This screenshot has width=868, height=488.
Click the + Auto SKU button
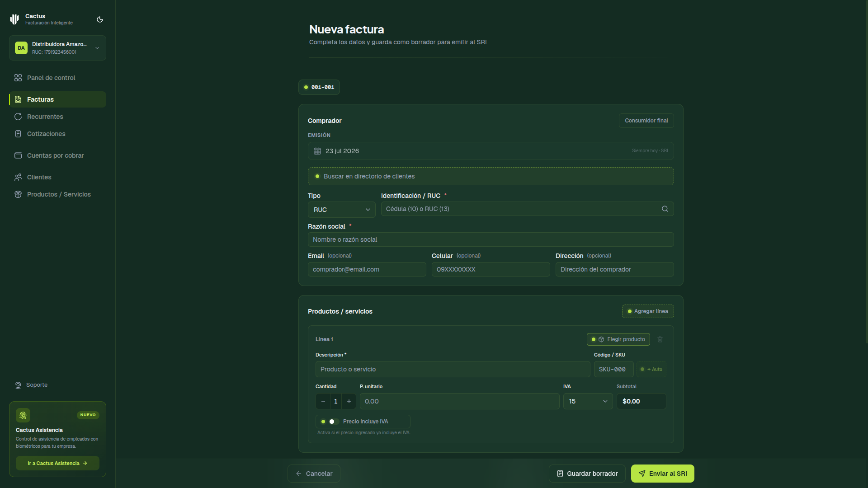click(x=651, y=369)
